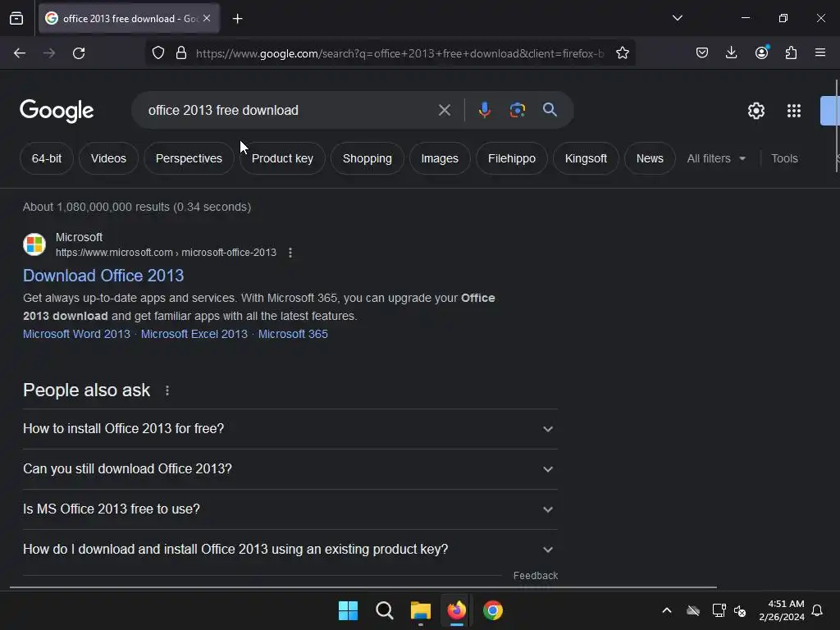The width and height of the screenshot is (840, 630).
Task: Reload the current page
Action: (79, 53)
